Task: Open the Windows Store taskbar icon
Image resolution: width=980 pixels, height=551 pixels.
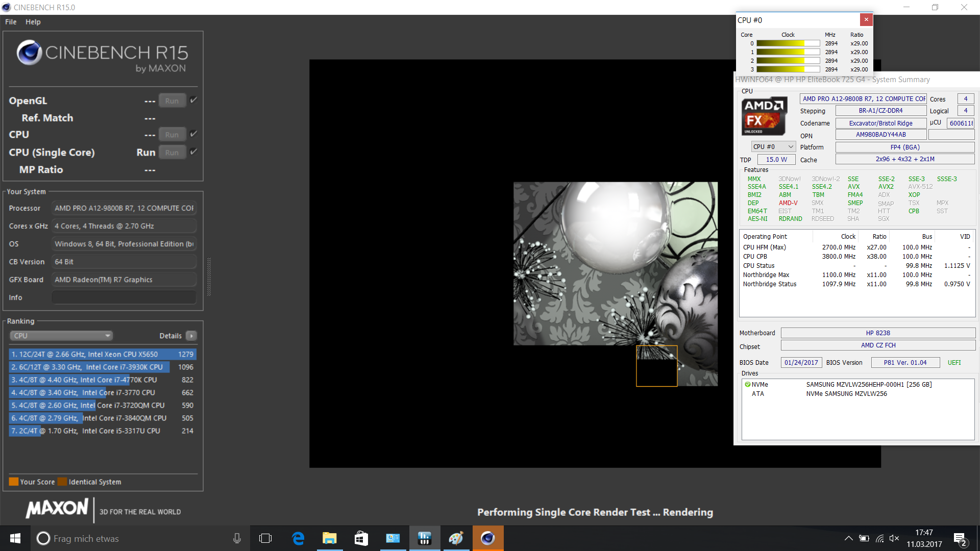Action: pos(361,538)
